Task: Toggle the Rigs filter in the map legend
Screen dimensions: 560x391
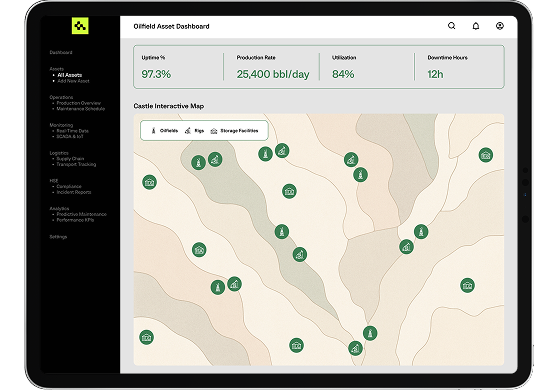Action: coord(194,131)
